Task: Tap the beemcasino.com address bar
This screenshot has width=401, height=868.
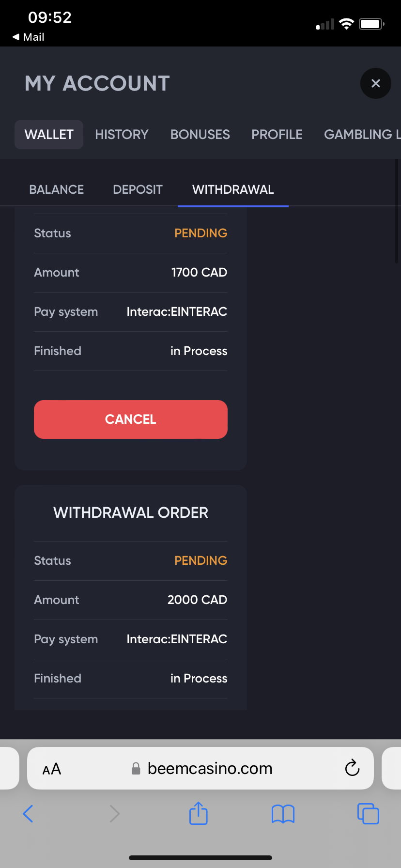Action: [x=210, y=768]
